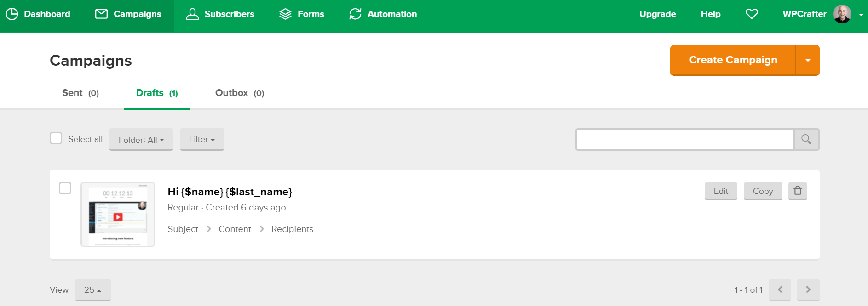
Task: Switch to the Sent tab
Action: [x=80, y=93]
